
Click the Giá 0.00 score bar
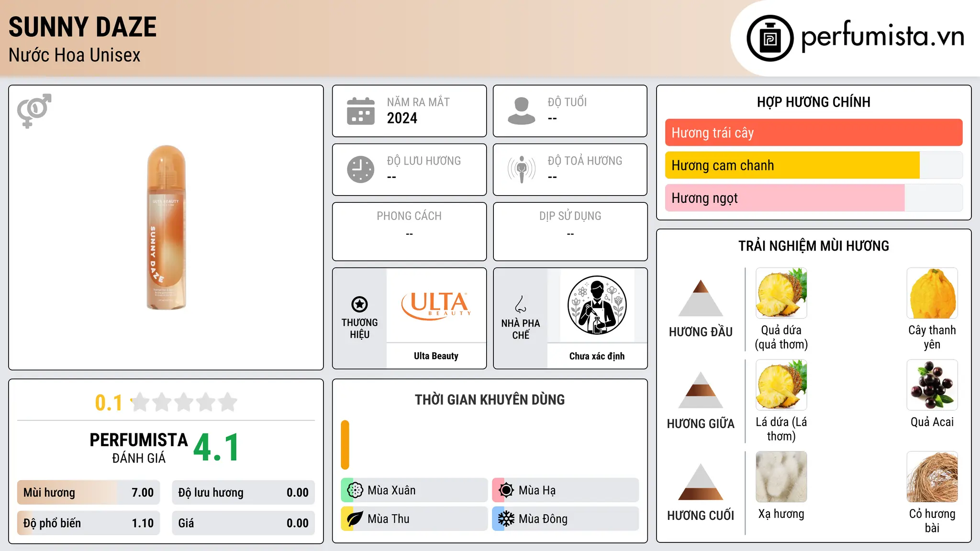(243, 523)
